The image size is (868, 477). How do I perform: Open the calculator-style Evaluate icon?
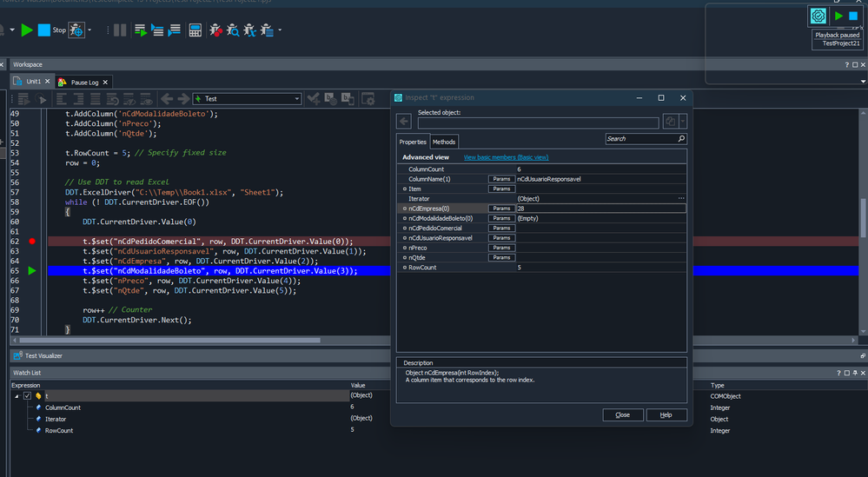click(195, 30)
